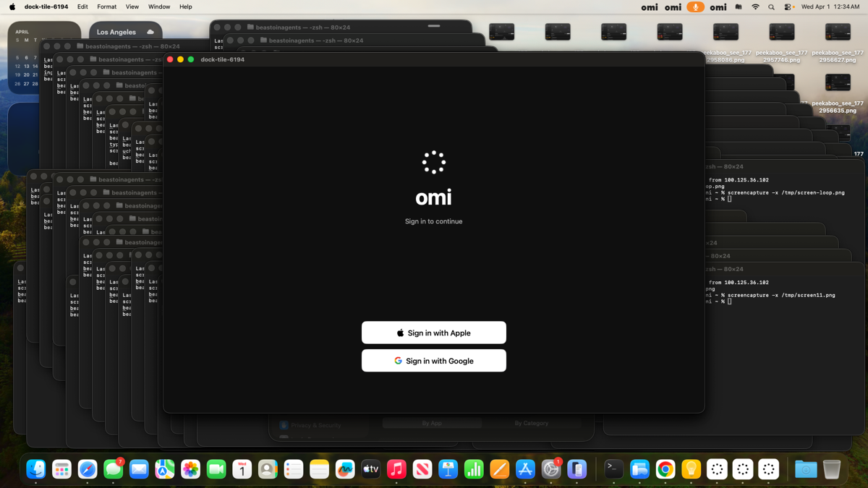Open the Format menu
The image size is (868, 488).
[x=106, y=7]
